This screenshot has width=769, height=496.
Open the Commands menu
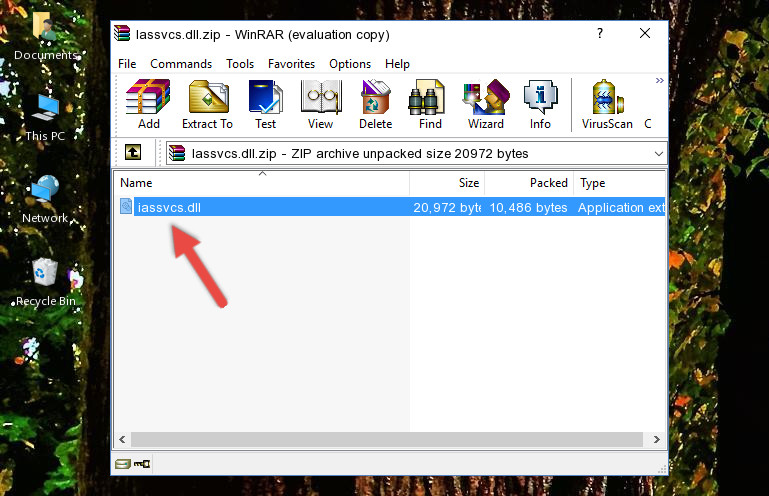(x=181, y=64)
